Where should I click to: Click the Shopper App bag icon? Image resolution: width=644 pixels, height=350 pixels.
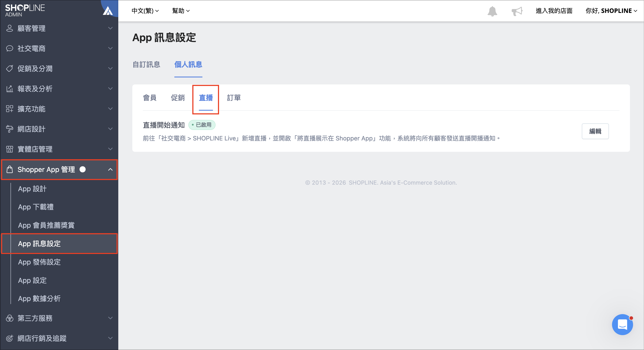pos(9,169)
